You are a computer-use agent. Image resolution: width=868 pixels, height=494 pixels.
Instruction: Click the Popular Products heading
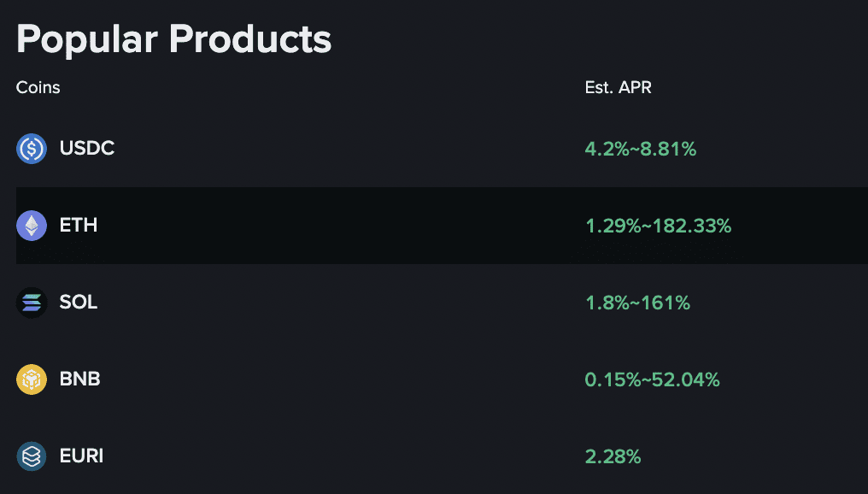[x=173, y=39]
